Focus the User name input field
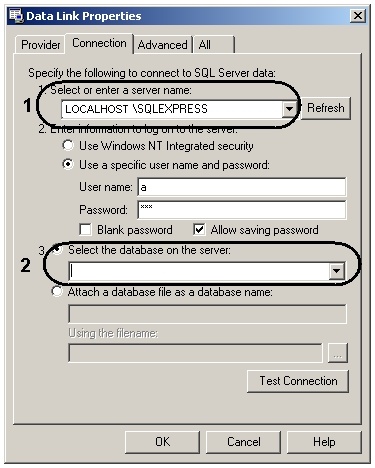 (242, 187)
